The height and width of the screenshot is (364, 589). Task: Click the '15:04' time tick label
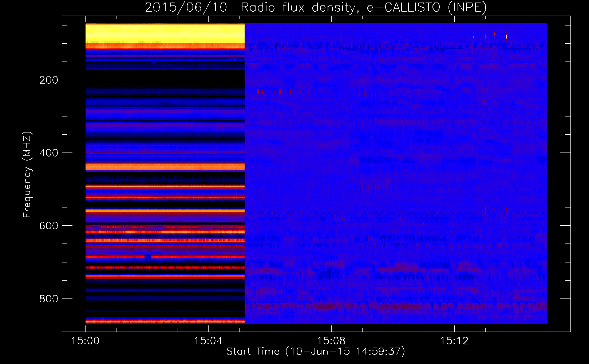coord(208,341)
